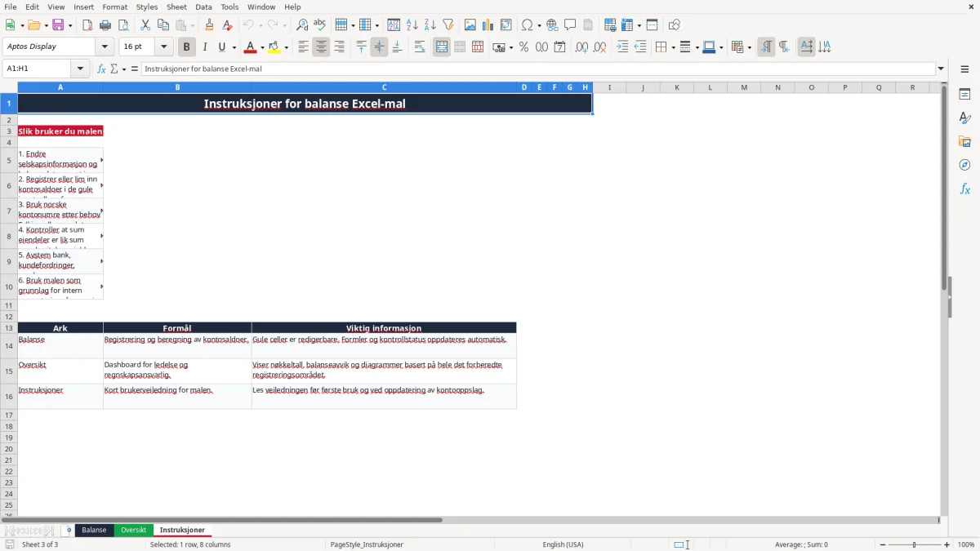This screenshot has width=980, height=551.
Task: Switch to the Balanse sheet tab
Action: tap(94, 531)
